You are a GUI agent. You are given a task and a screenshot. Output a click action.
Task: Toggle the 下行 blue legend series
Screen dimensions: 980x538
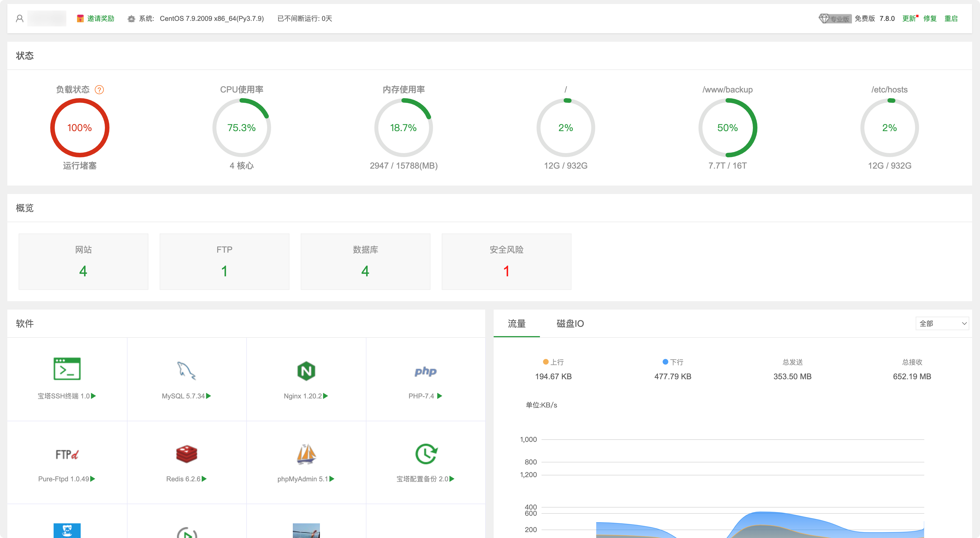(673, 362)
